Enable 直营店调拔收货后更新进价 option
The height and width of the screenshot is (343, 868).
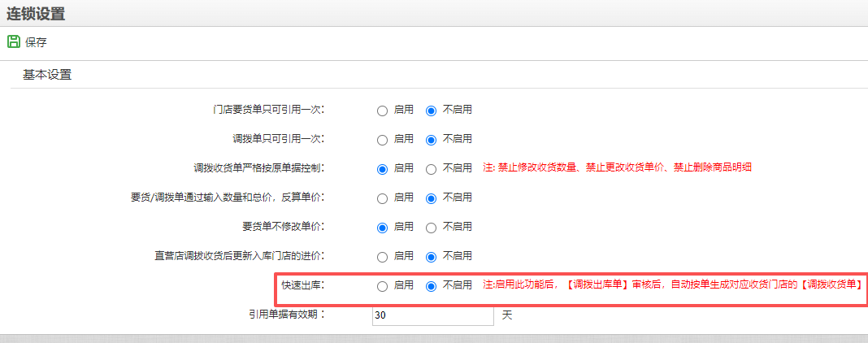point(382,257)
